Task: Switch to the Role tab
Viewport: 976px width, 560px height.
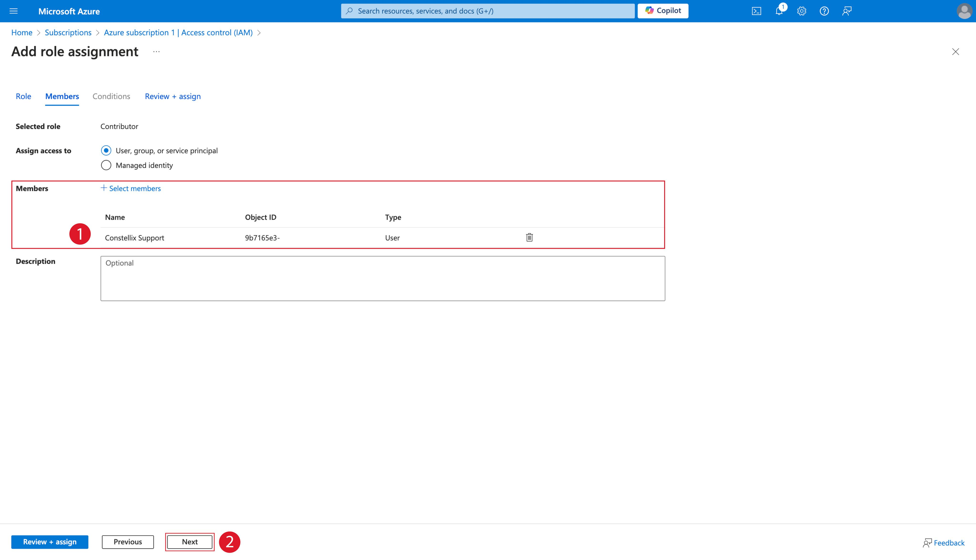Action: tap(24, 96)
